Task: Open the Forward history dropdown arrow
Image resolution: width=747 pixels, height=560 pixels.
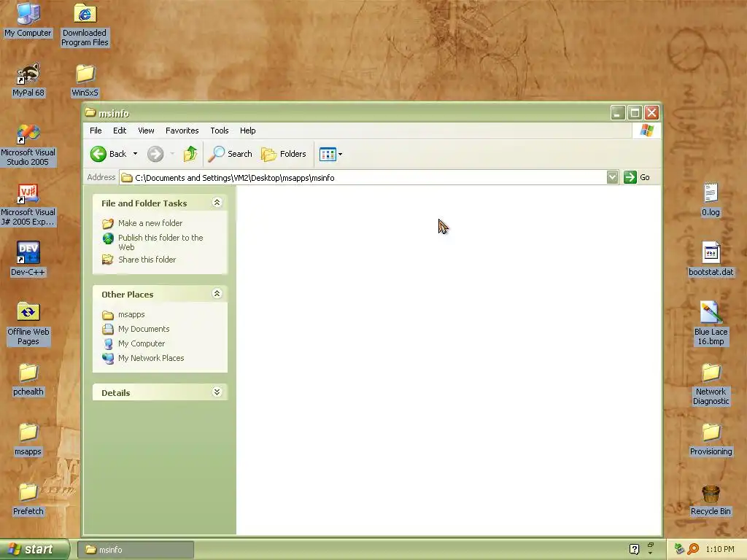Action: [172, 154]
